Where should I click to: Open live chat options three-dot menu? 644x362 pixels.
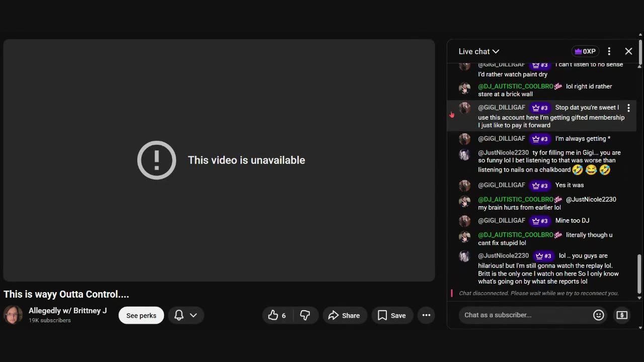click(609, 51)
